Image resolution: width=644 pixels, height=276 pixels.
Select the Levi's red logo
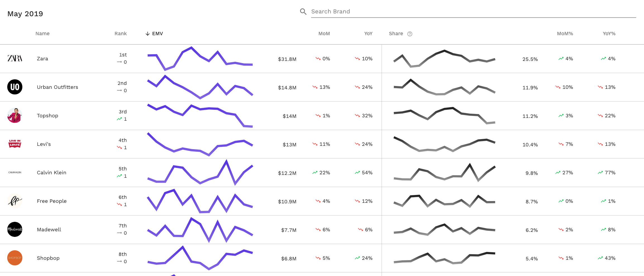tap(15, 144)
